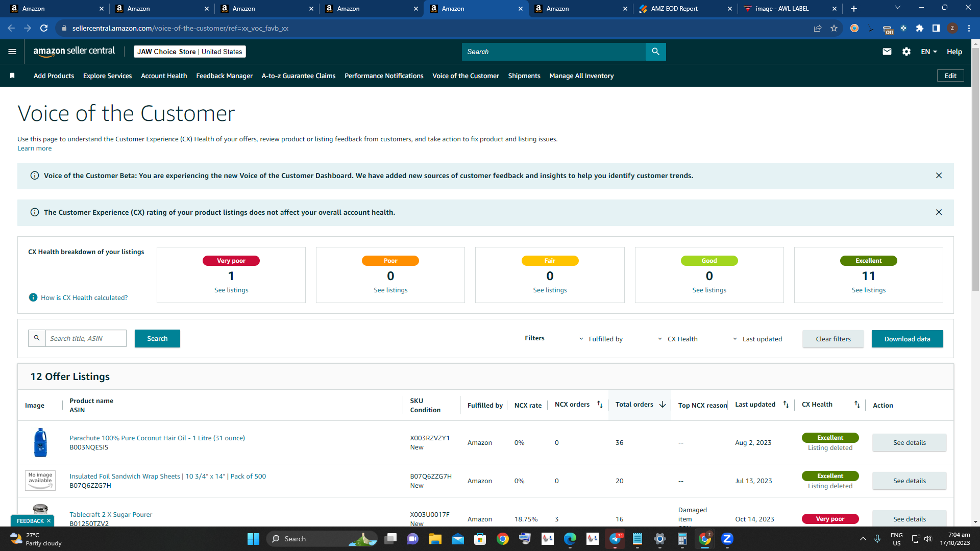Click the Search title, ASIN input field

[86, 338]
